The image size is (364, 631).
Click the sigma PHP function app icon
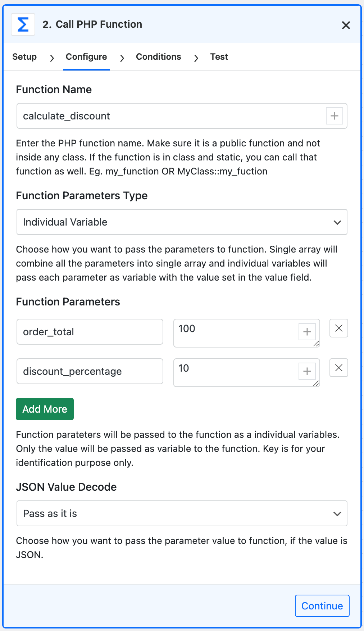pyautogui.click(x=23, y=24)
